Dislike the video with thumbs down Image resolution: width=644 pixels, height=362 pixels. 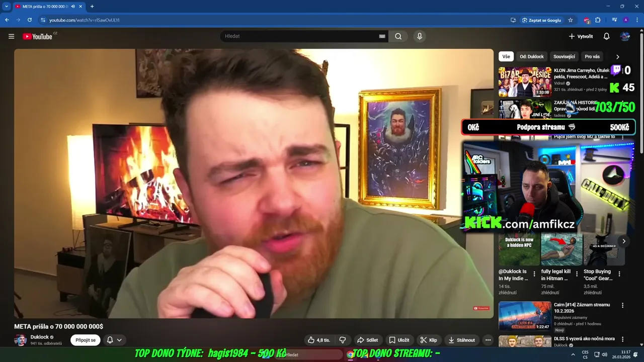(x=343, y=340)
